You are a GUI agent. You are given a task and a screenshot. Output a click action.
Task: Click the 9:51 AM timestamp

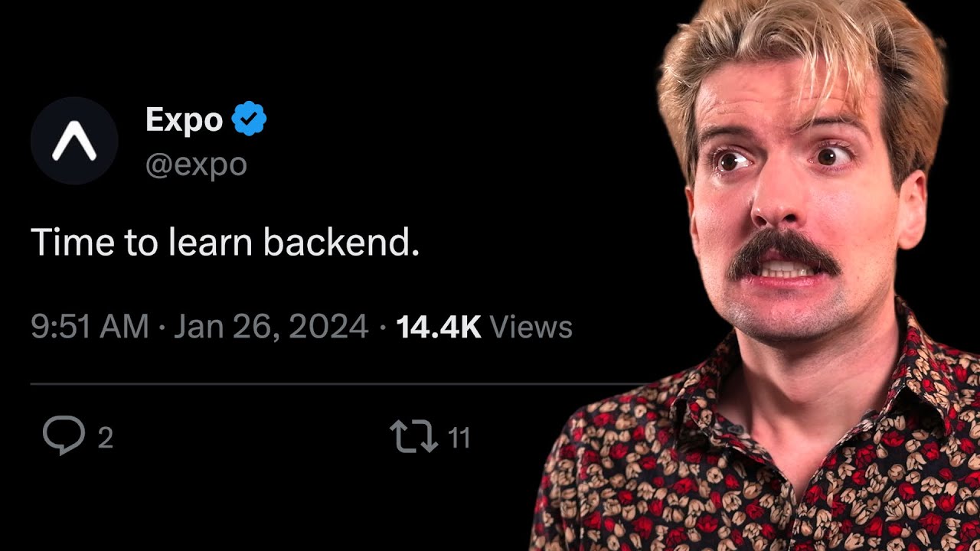pos(90,327)
